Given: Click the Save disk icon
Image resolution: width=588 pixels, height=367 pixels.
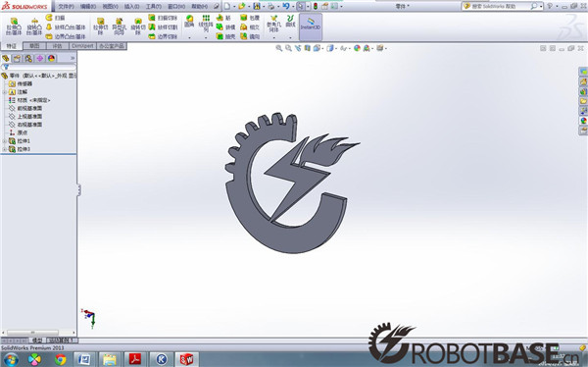Looking at the screenshot, I should click(x=257, y=6).
